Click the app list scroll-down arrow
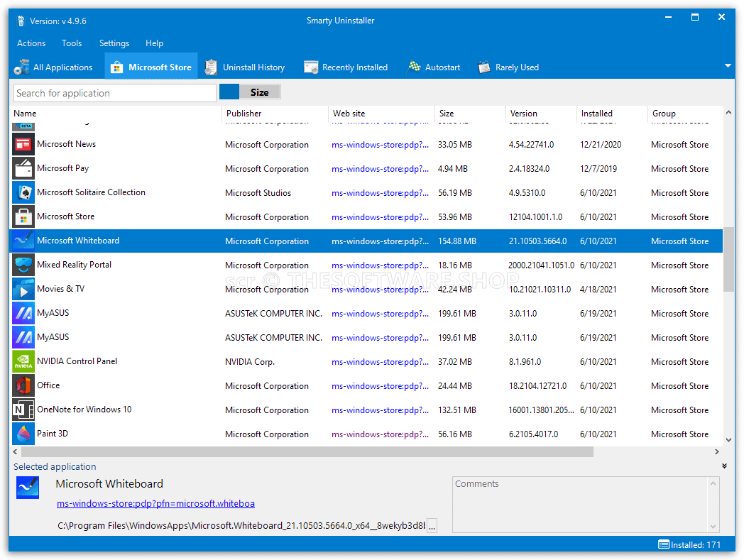The height and width of the screenshot is (560, 744). tap(729, 440)
